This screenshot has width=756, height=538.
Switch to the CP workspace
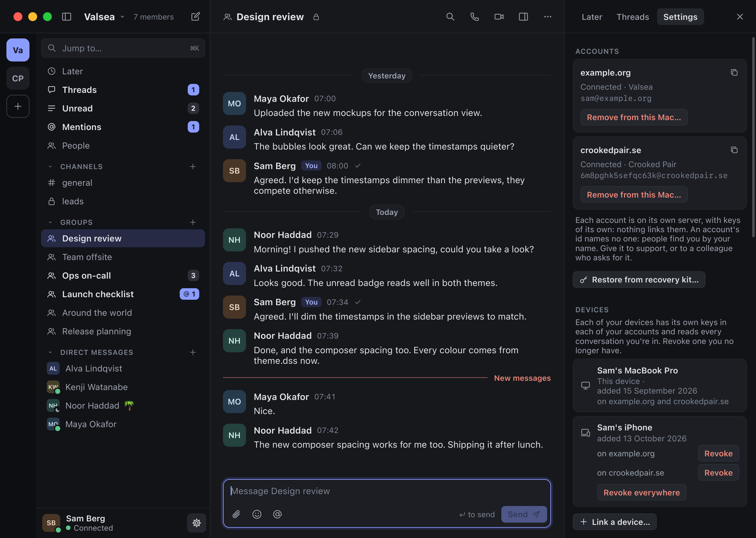coord(18,78)
